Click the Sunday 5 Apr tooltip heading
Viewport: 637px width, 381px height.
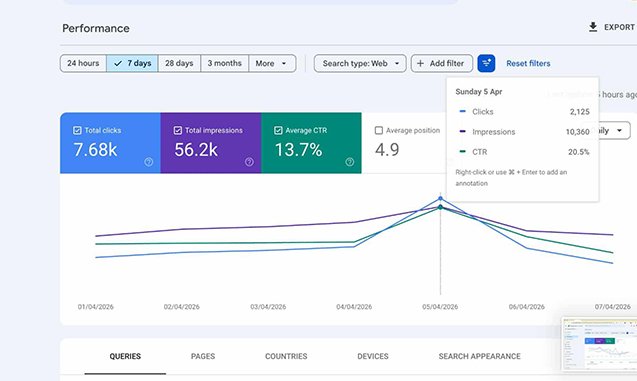tap(479, 92)
